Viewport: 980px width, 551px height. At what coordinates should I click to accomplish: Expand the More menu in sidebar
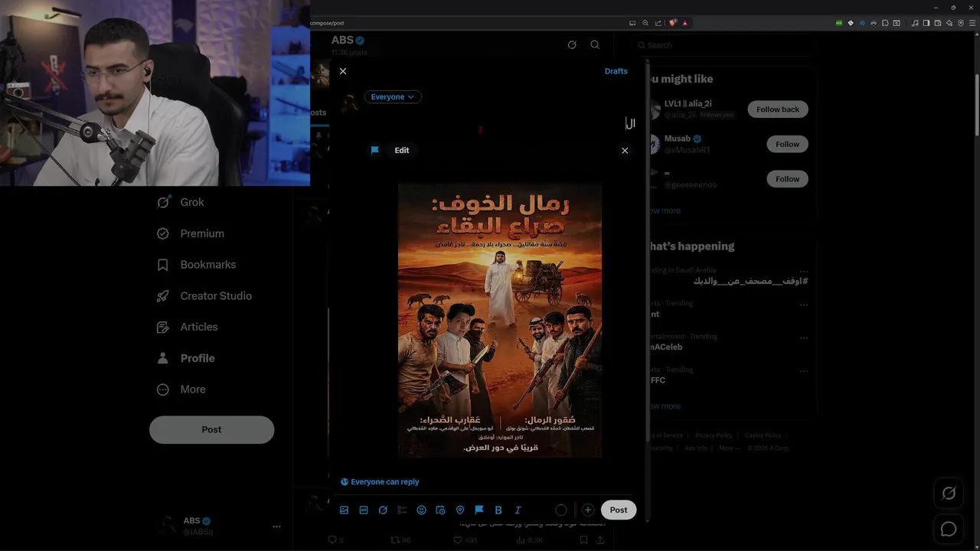click(181, 390)
